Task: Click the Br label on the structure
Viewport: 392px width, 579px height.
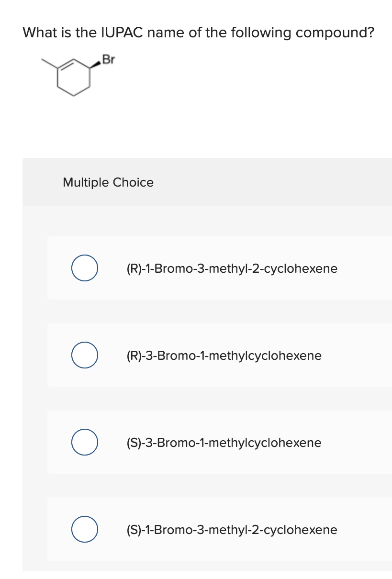Action: [109, 60]
